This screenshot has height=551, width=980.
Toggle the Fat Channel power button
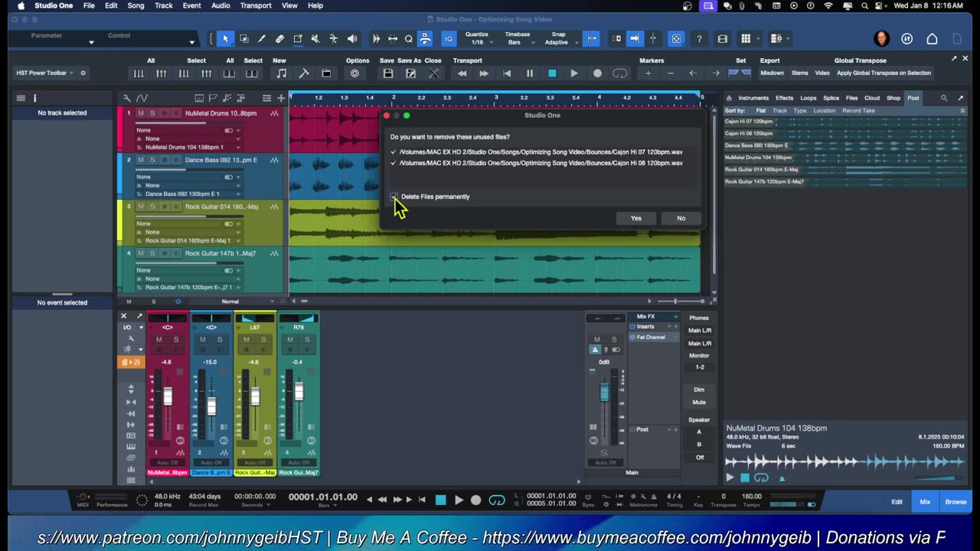(632, 337)
